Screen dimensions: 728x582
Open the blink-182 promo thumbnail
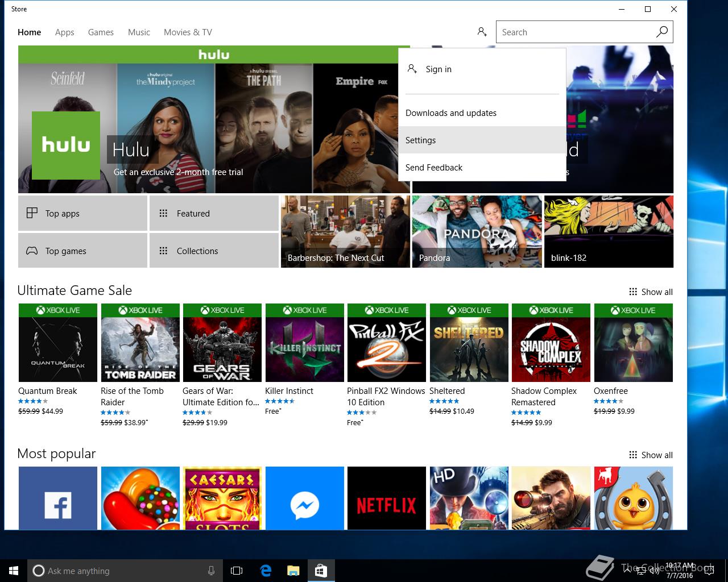point(609,231)
